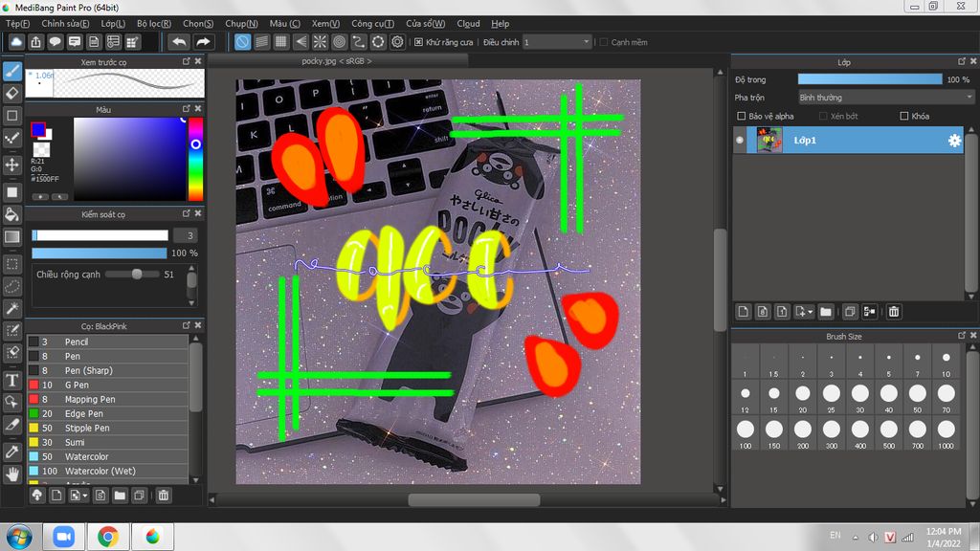Viewport: 980px width, 551px height.
Task: Select the Text tool
Action: [11, 380]
